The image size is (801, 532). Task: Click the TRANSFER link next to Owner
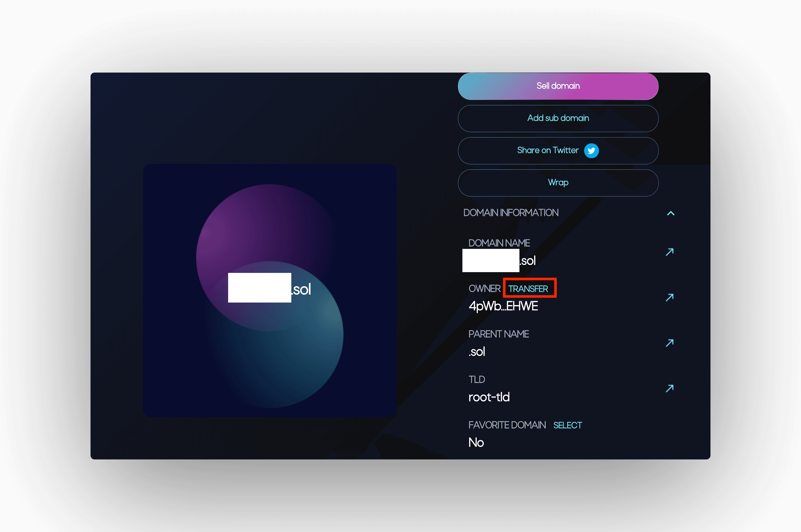pos(528,289)
